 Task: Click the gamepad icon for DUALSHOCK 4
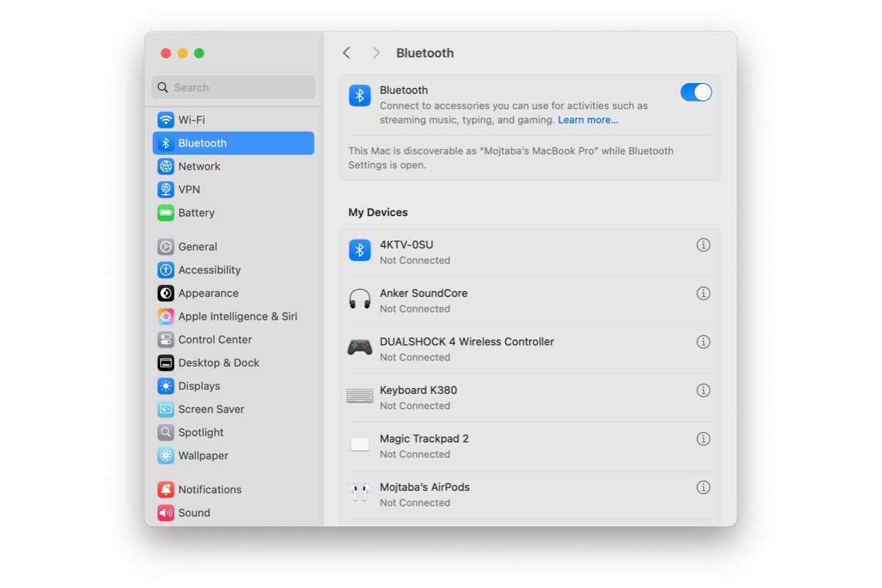(x=359, y=347)
